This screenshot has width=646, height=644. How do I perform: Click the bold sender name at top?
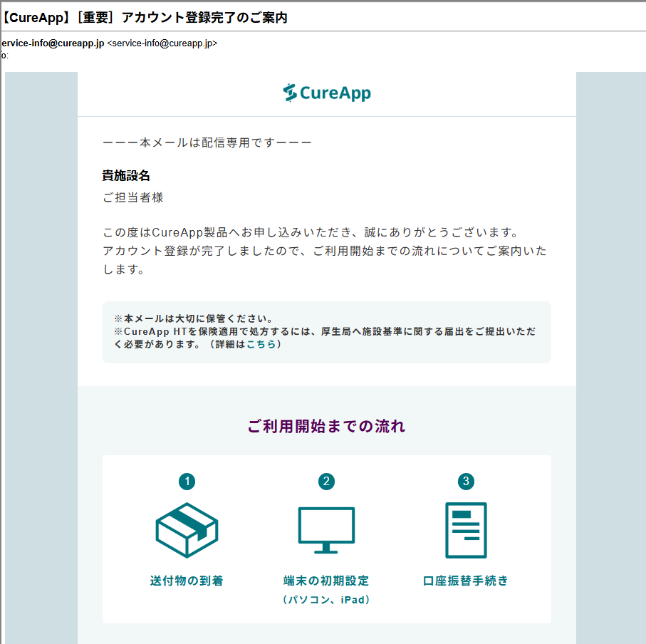click(53, 43)
